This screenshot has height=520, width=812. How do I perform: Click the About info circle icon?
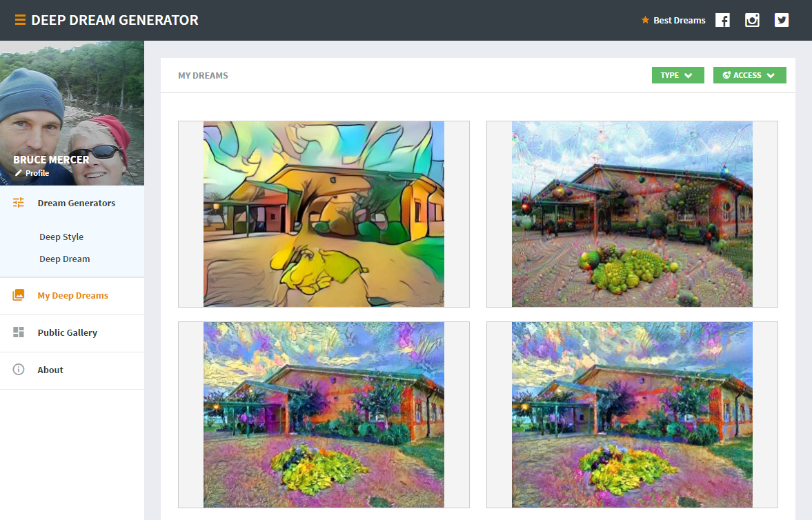tap(19, 369)
